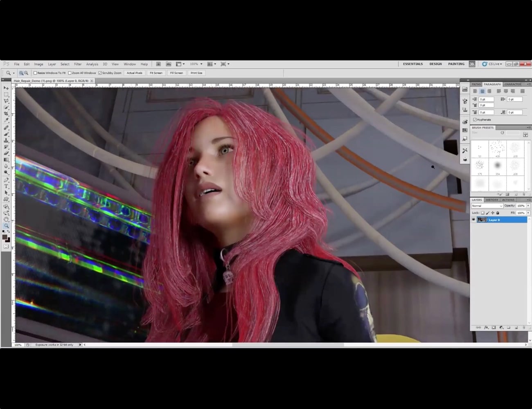Select the 394 soft round brush preset

click(498, 165)
